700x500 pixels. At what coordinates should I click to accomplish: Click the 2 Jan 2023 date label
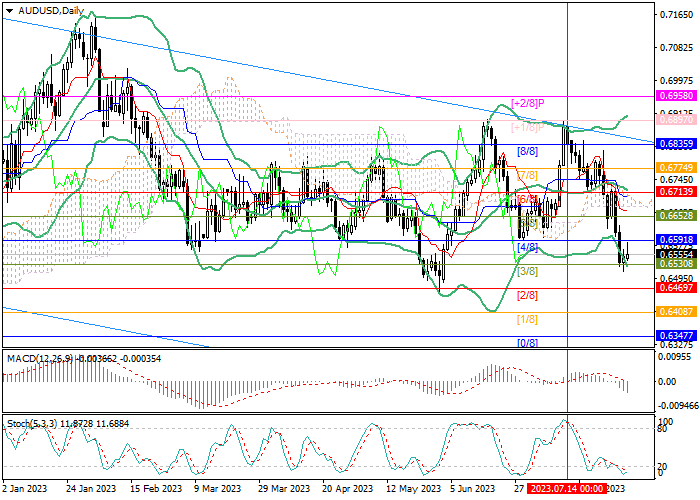[25, 488]
